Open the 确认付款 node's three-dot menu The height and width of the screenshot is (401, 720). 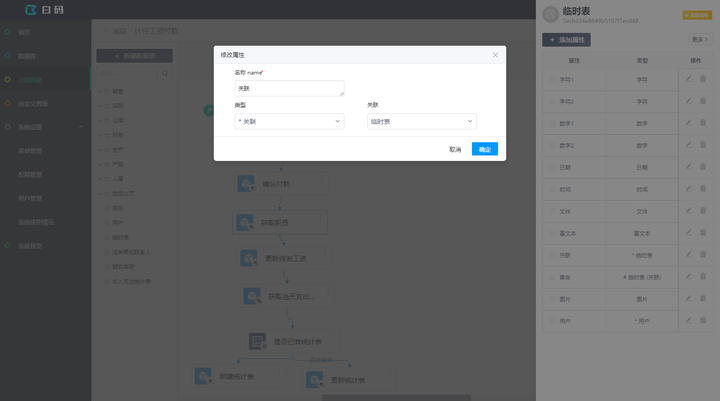point(322,178)
